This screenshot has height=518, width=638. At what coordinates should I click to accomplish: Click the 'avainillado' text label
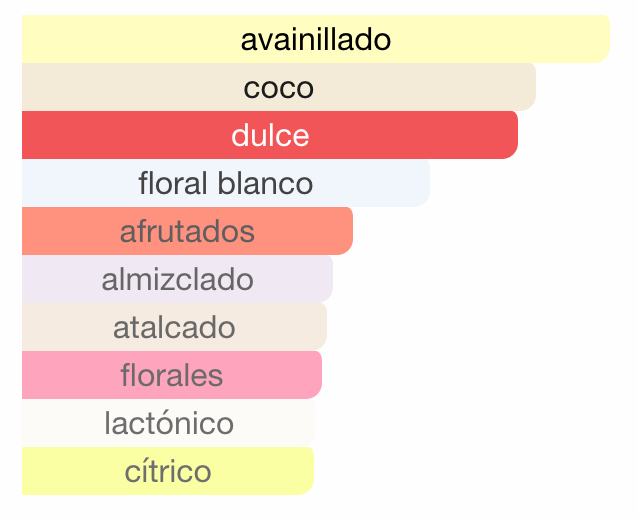315,40
